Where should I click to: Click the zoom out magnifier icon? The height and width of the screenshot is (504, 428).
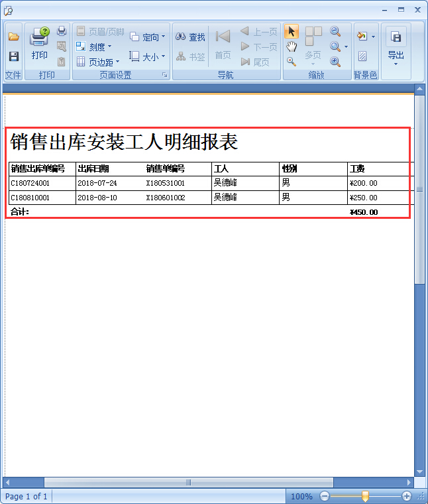(x=335, y=32)
